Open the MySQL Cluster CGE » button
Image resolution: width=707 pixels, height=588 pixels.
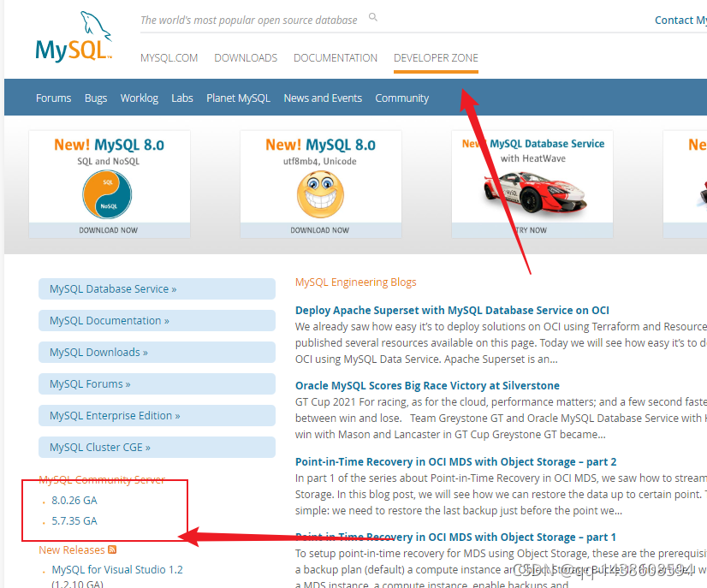(157, 448)
